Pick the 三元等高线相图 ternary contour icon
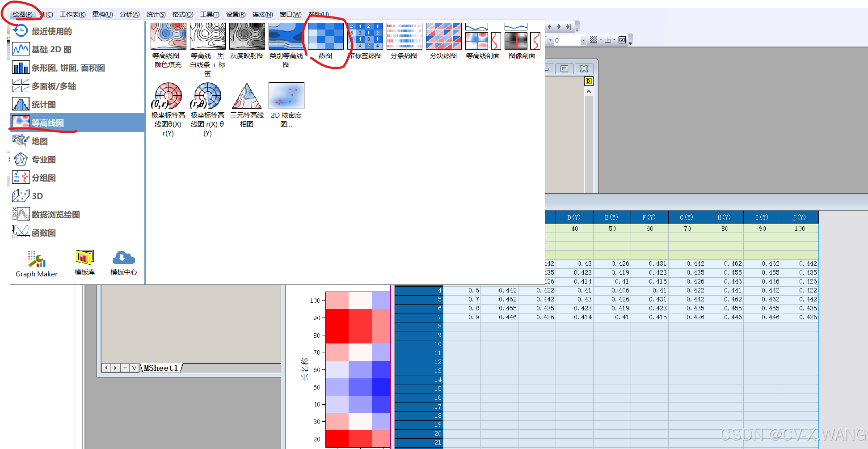Image resolution: width=868 pixels, height=449 pixels. pos(246,95)
